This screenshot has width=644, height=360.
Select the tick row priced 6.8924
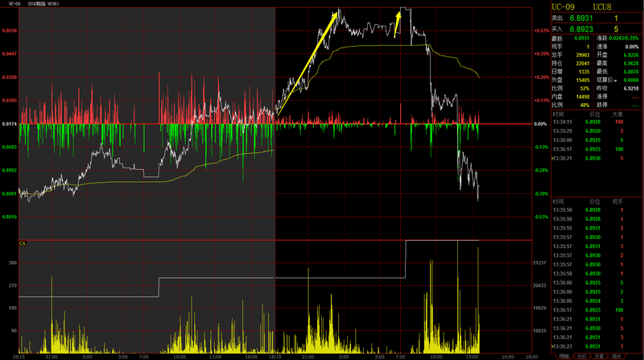[588, 301]
